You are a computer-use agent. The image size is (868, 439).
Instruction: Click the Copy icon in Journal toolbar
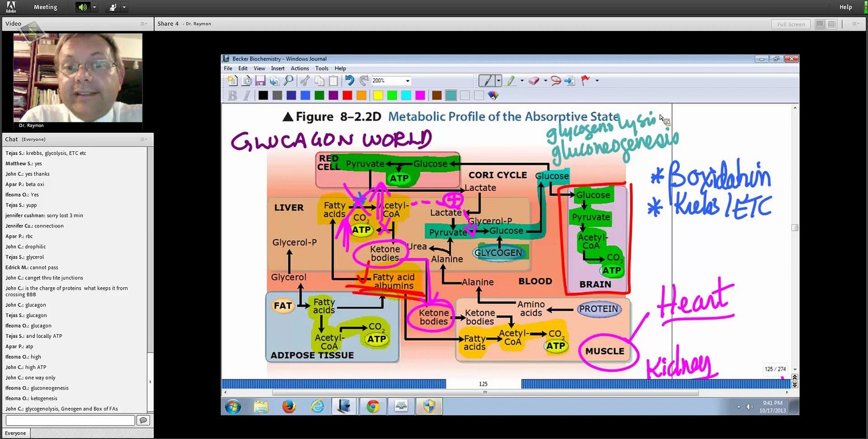tap(319, 80)
